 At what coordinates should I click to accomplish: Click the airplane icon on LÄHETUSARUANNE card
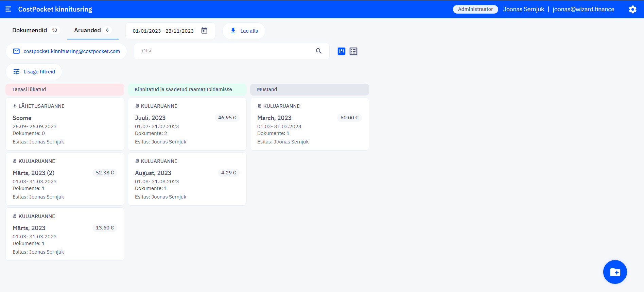[15, 106]
